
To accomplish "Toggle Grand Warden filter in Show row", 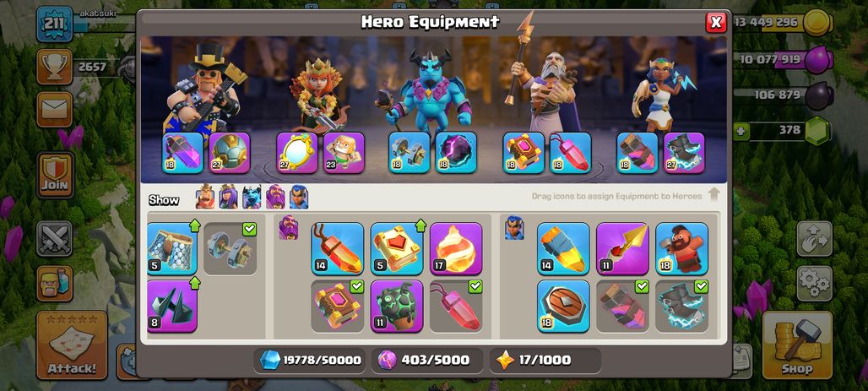I will pyautogui.click(x=275, y=196).
